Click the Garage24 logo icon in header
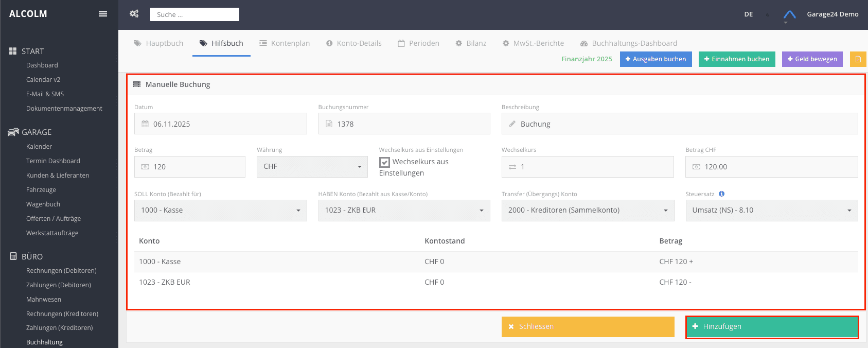This screenshot has height=348, width=868. point(789,14)
